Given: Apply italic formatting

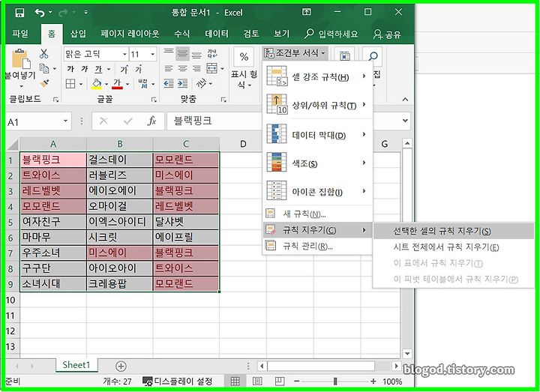Looking at the screenshot, I should [x=84, y=69].
